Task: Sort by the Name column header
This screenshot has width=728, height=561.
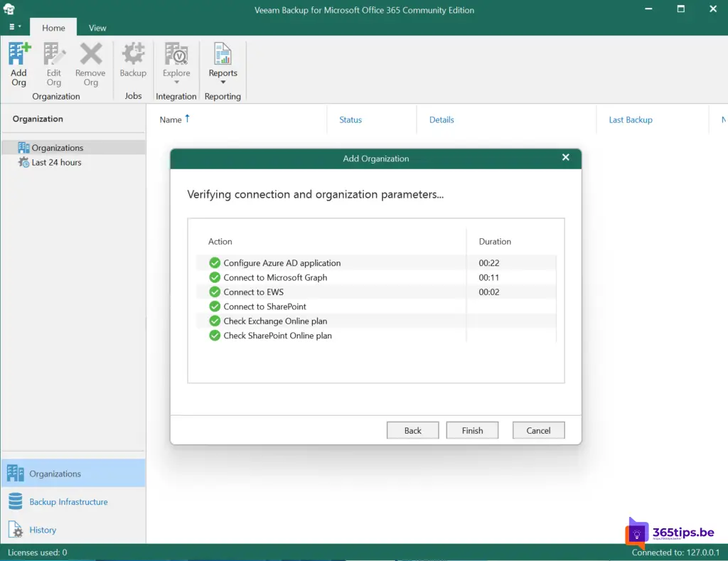Action: [171, 119]
